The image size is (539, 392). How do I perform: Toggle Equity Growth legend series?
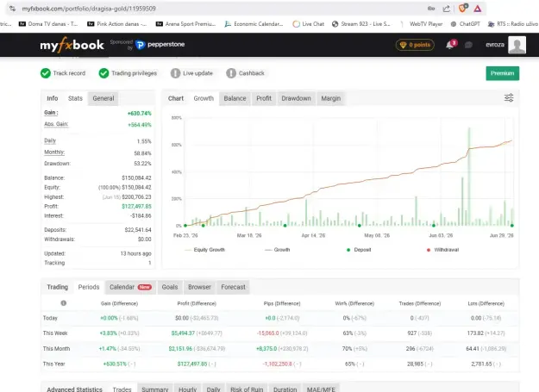pos(205,250)
